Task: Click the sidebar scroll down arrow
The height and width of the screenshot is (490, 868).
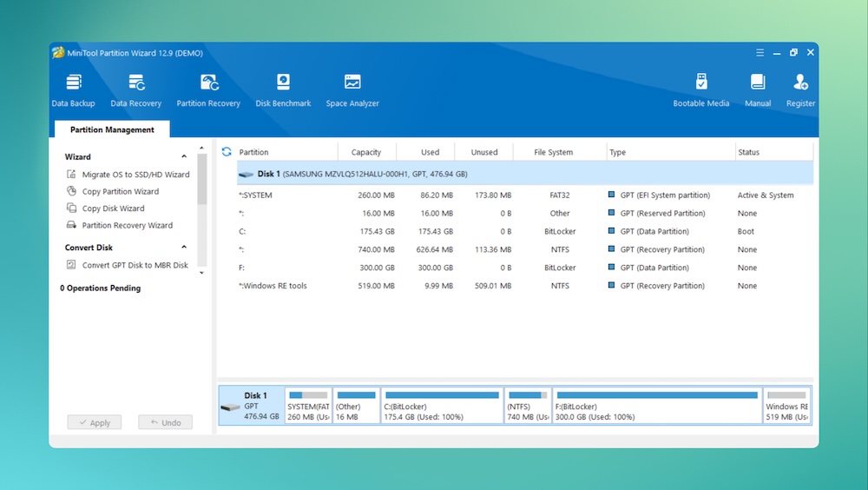Action: pyautogui.click(x=201, y=273)
